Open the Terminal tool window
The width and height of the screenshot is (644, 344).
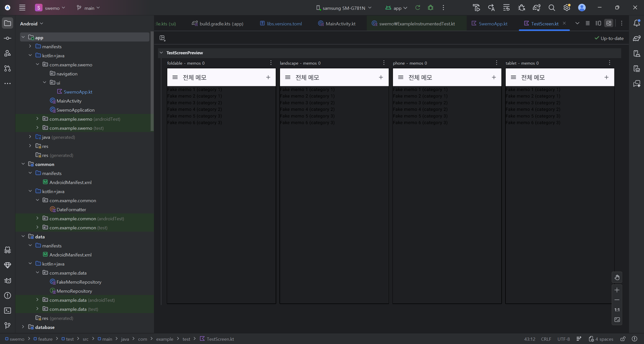[8, 311]
